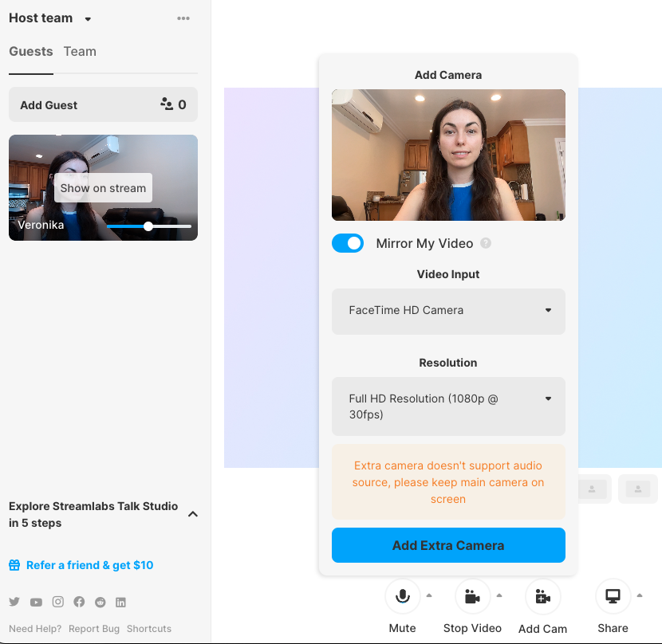This screenshot has height=644, width=662.
Task: Click the Need Help? link
Action: (35, 629)
